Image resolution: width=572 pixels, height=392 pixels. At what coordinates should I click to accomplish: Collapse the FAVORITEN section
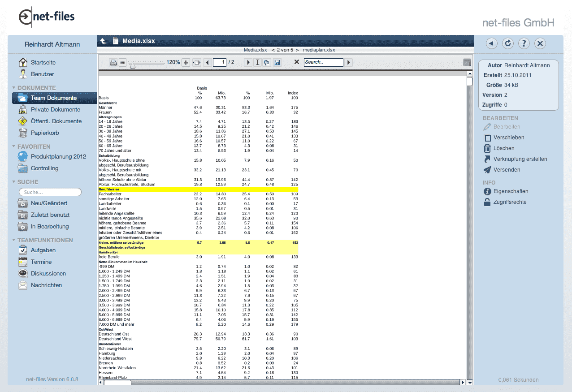14,146
